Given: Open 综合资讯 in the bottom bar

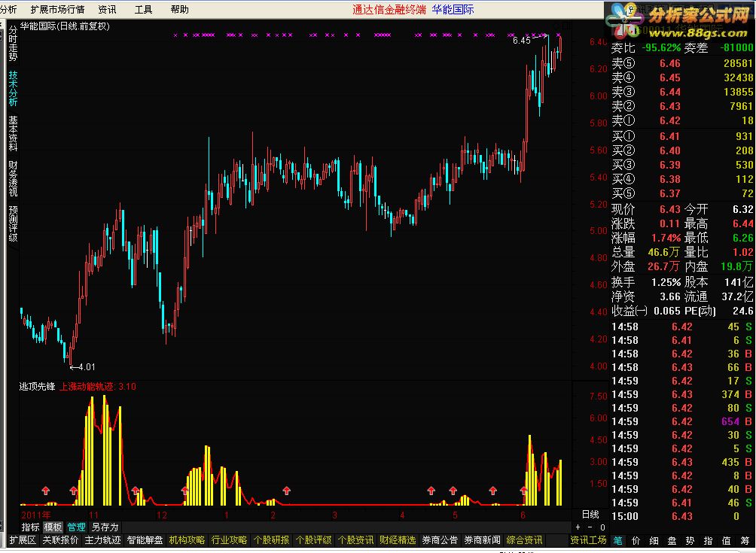Looking at the screenshot, I should click(x=524, y=540).
